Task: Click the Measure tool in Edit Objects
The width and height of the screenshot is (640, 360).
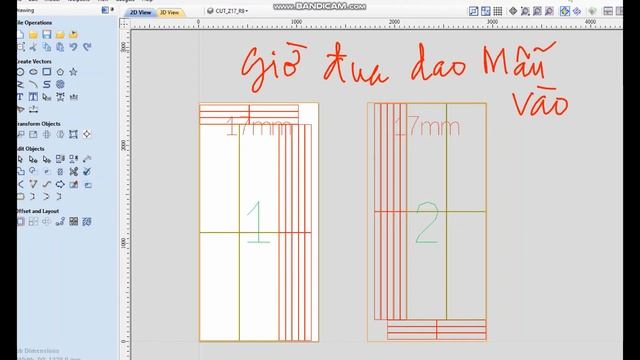Action: click(87, 159)
